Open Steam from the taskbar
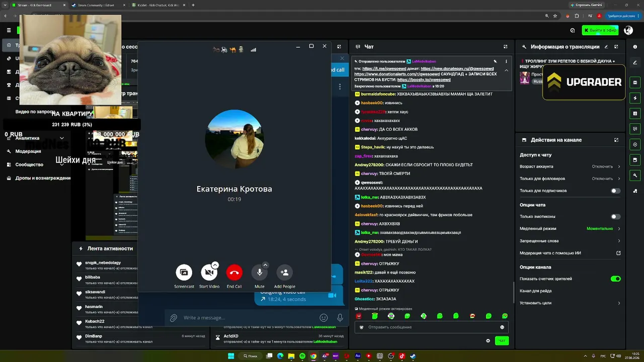This screenshot has width=644, height=362. click(413, 356)
